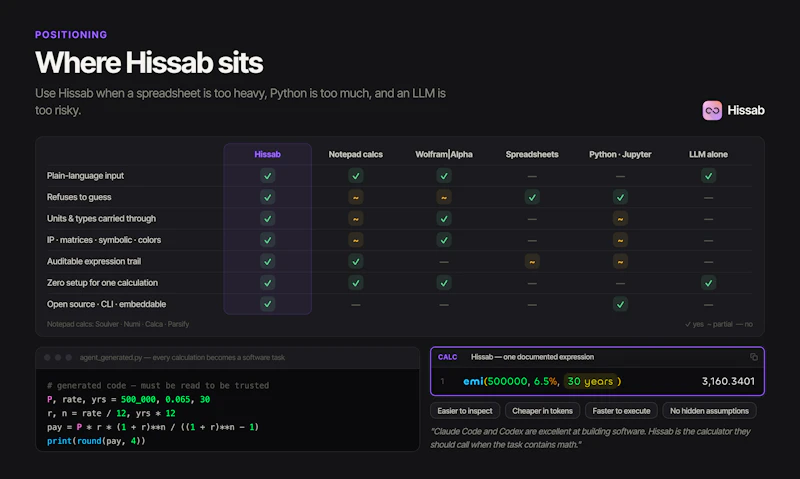Viewport: 800px width, 479px height.
Task: Select the Wolfram|Alpha column header
Action: click(x=444, y=154)
